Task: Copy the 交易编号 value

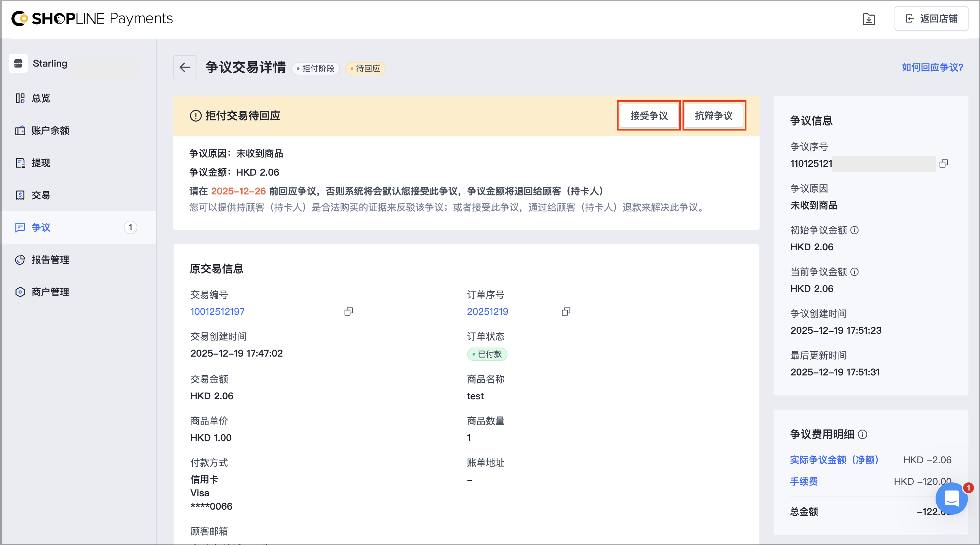Action: [x=348, y=312]
